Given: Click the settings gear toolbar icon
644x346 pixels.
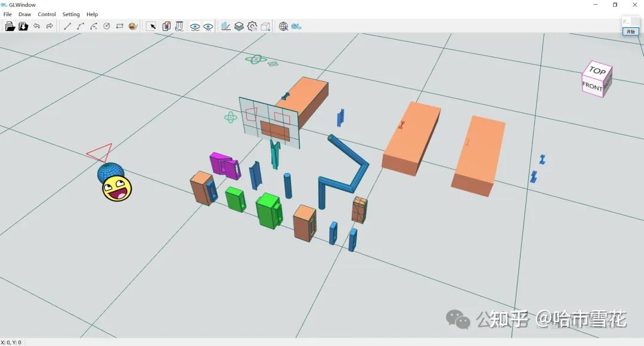Looking at the screenshot, I should point(252,26).
